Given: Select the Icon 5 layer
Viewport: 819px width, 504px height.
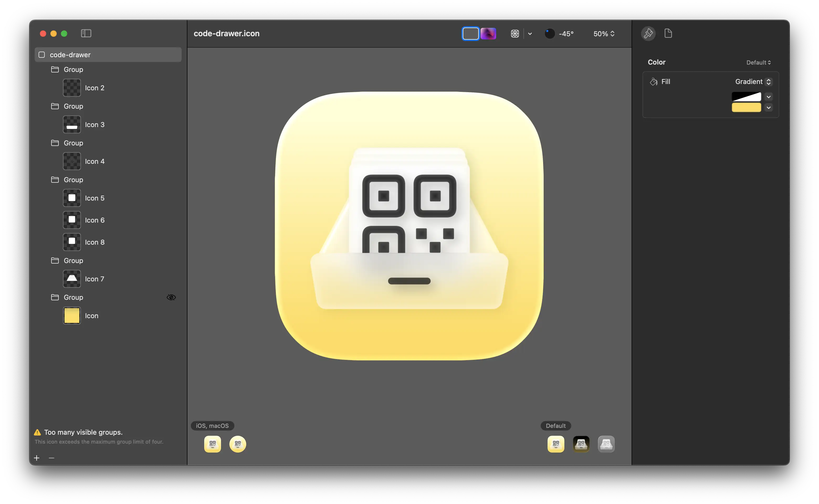Looking at the screenshot, I should [108, 198].
